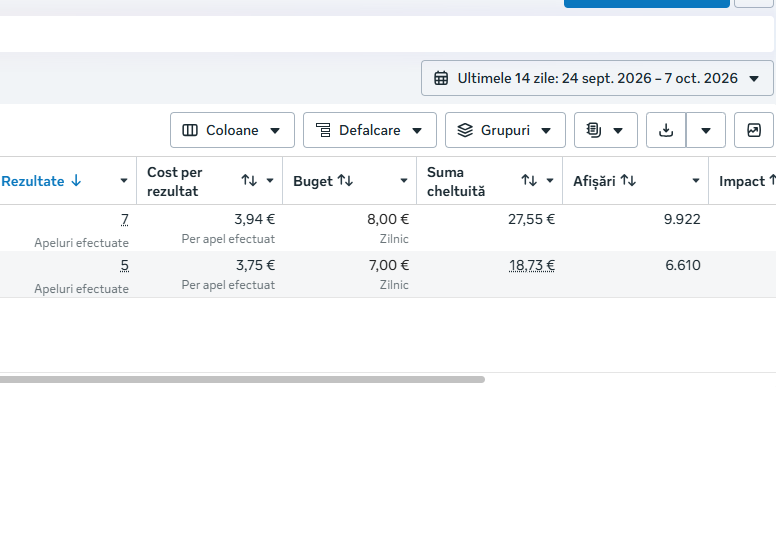The height and width of the screenshot is (555, 776).
Task: Open the Defalcare breakdown dropdown
Action: tap(370, 130)
